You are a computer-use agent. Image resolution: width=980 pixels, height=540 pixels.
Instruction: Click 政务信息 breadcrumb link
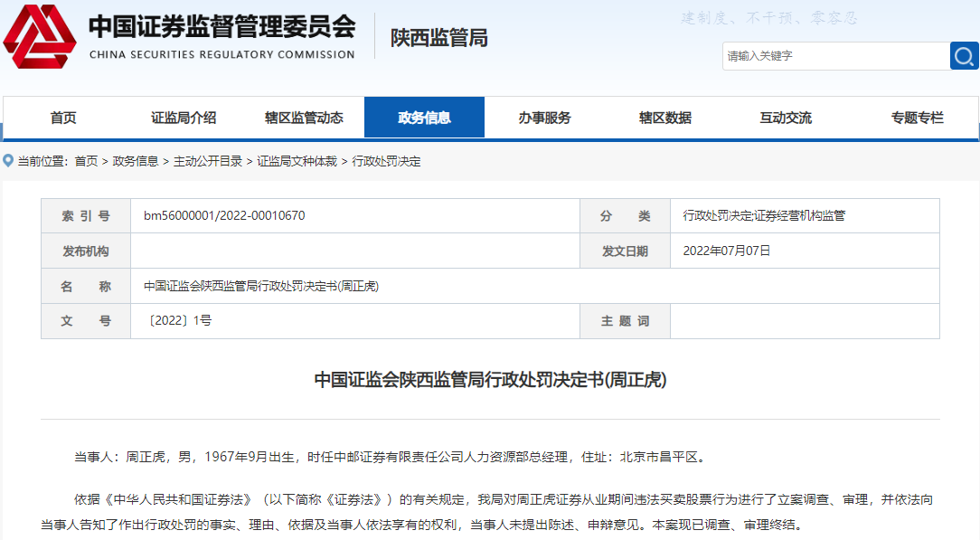[x=136, y=161]
